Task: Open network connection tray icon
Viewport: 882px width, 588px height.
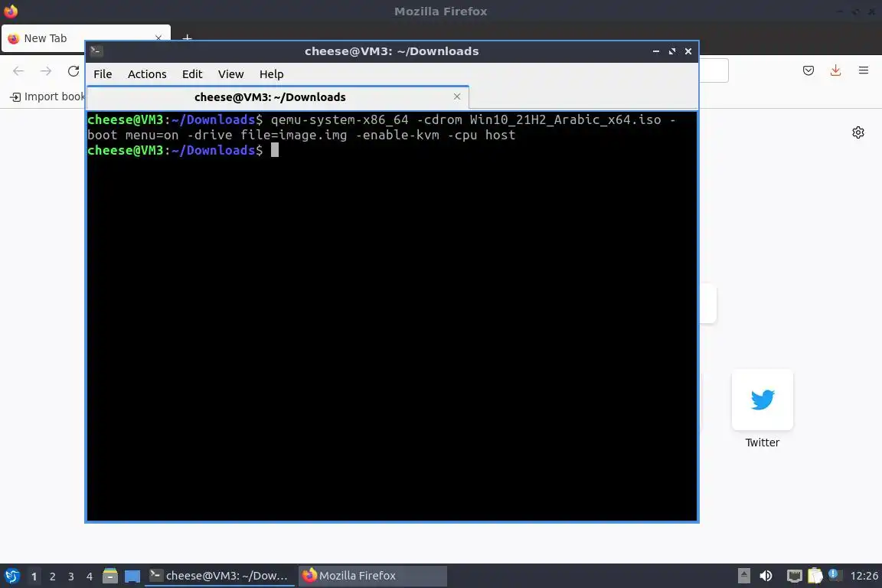Action: coord(794,576)
